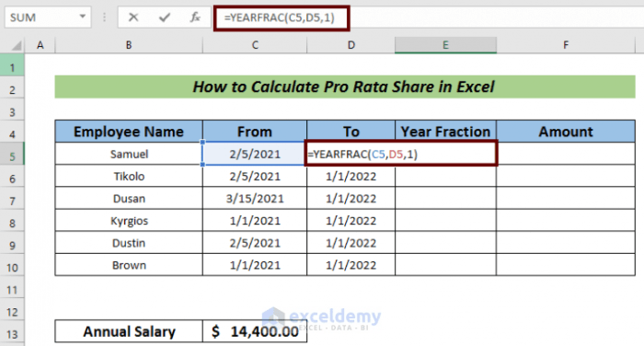
Task: Select Samuel's empty Amount cell
Action: pos(566,154)
